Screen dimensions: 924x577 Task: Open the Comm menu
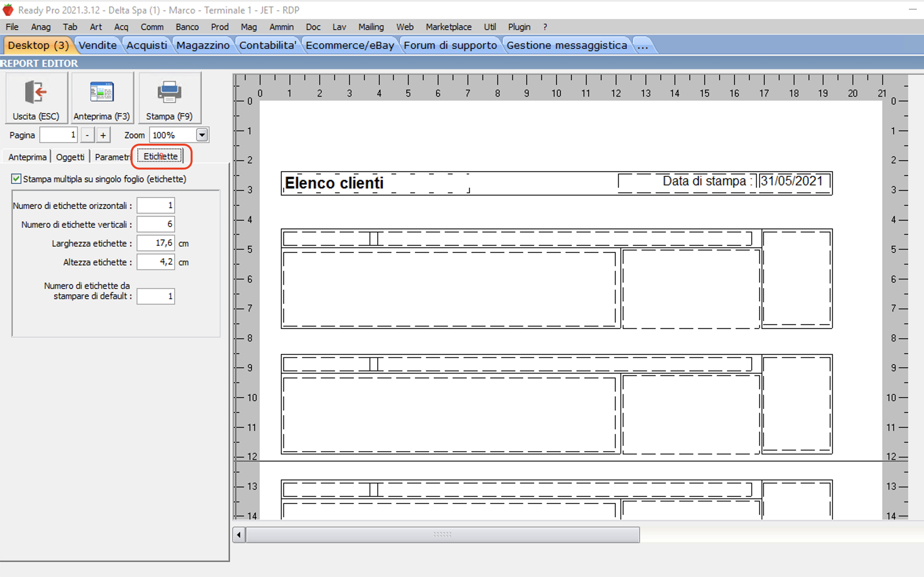[x=152, y=27]
